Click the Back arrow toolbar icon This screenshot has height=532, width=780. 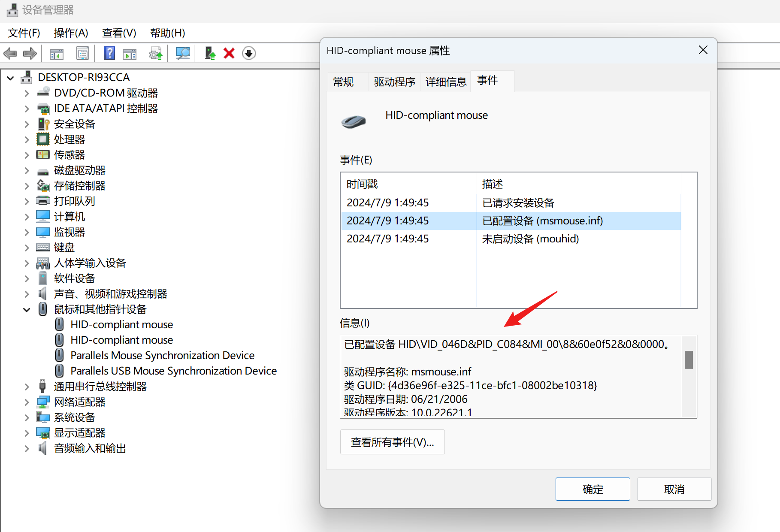pos(10,54)
